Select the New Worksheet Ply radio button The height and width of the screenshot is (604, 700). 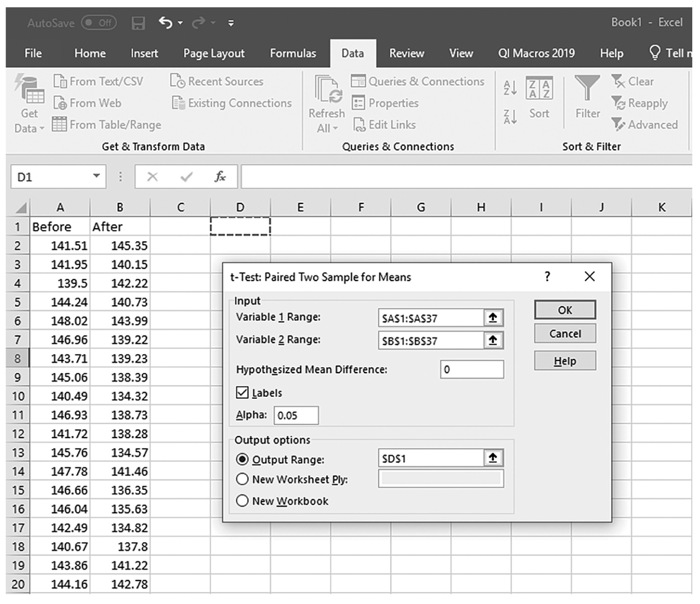[x=242, y=479]
